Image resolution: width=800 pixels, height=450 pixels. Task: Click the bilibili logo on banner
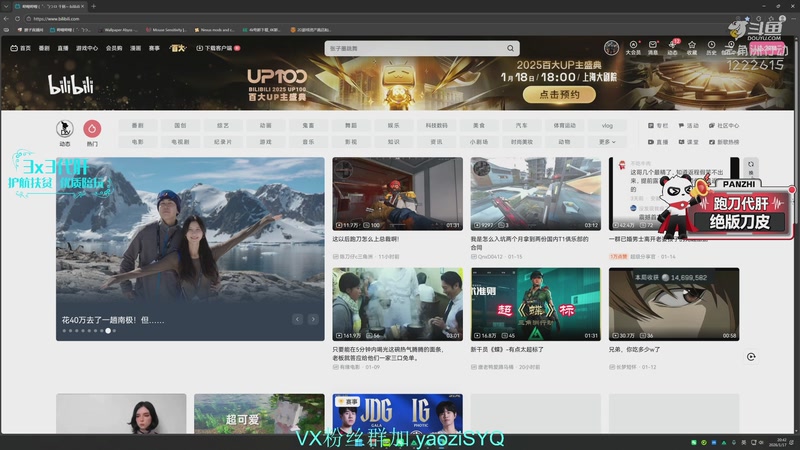[x=71, y=84]
